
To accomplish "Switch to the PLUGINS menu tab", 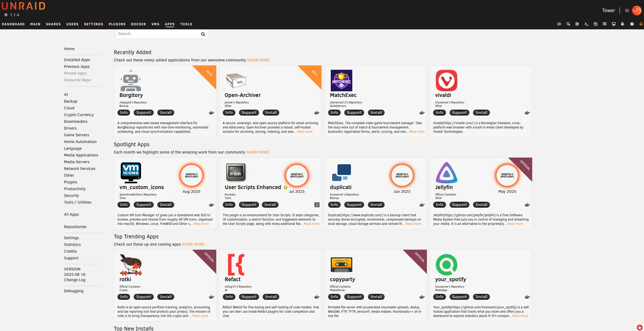I will click(117, 24).
